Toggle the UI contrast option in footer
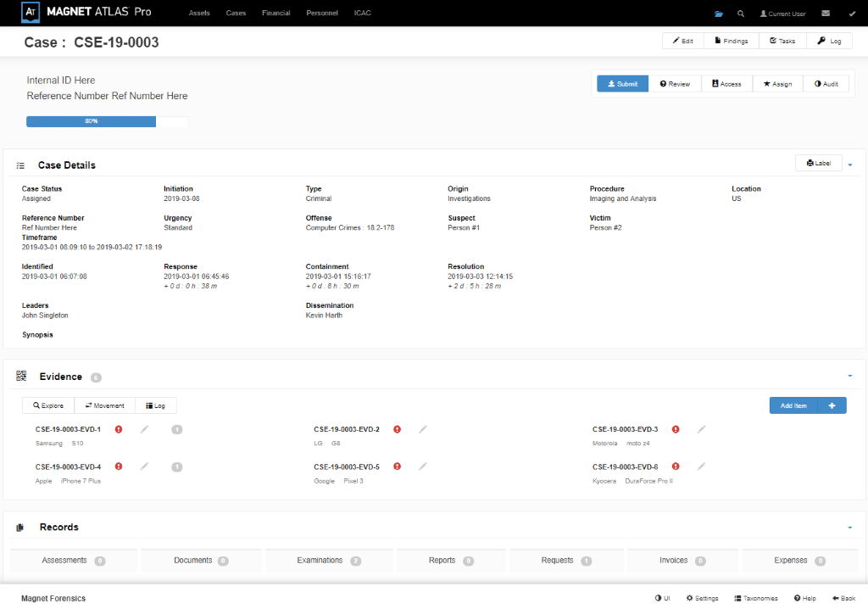 [662, 599]
